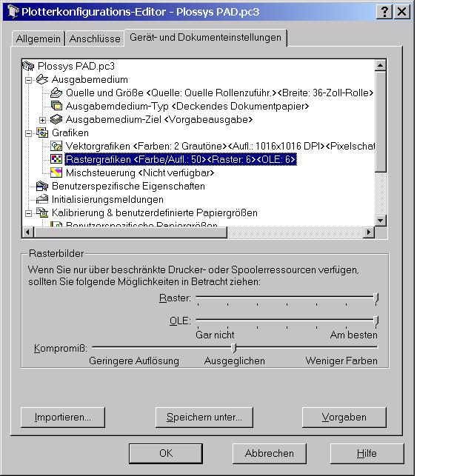
Task: Confirm with the OK button
Action: coord(166,454)
